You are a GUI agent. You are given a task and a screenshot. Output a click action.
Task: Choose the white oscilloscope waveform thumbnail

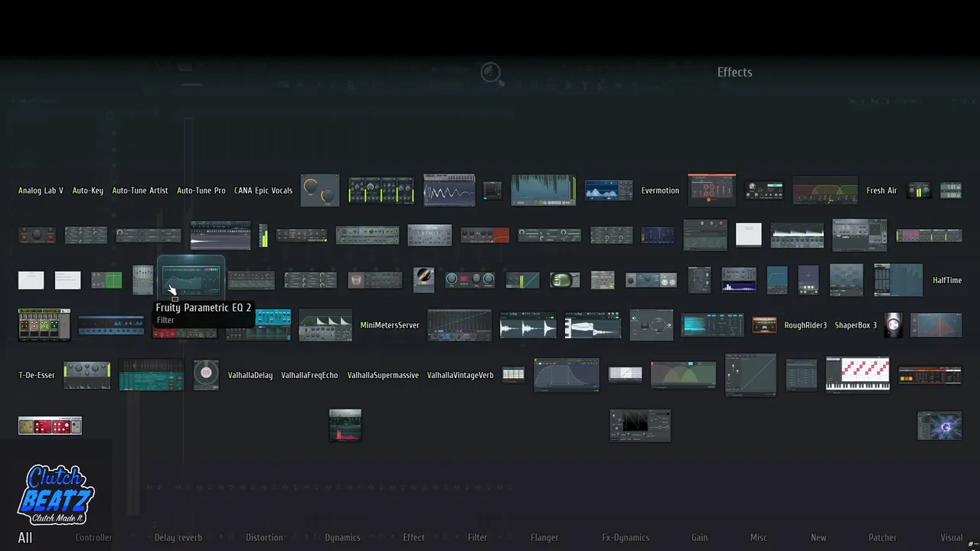(x=449, y=191)
